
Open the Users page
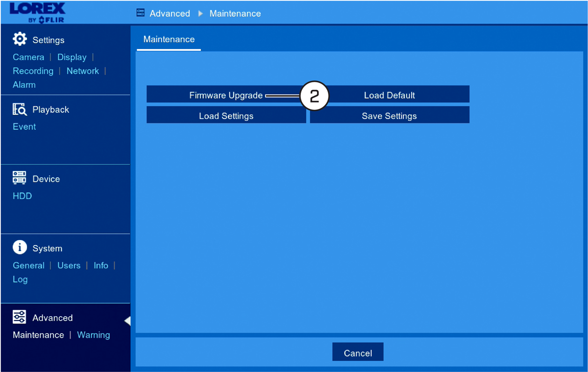click(69, 266)
